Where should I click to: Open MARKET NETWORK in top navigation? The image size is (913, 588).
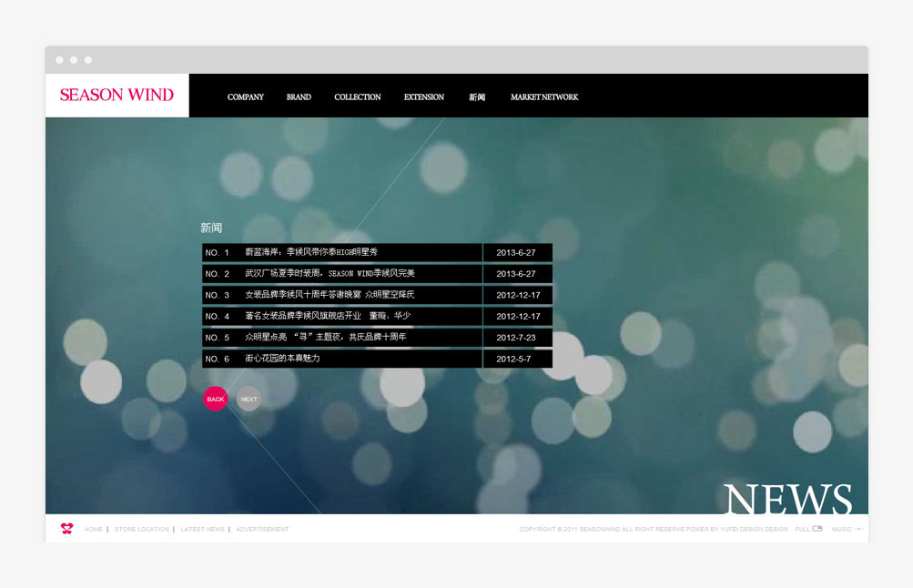coord(544,97)
